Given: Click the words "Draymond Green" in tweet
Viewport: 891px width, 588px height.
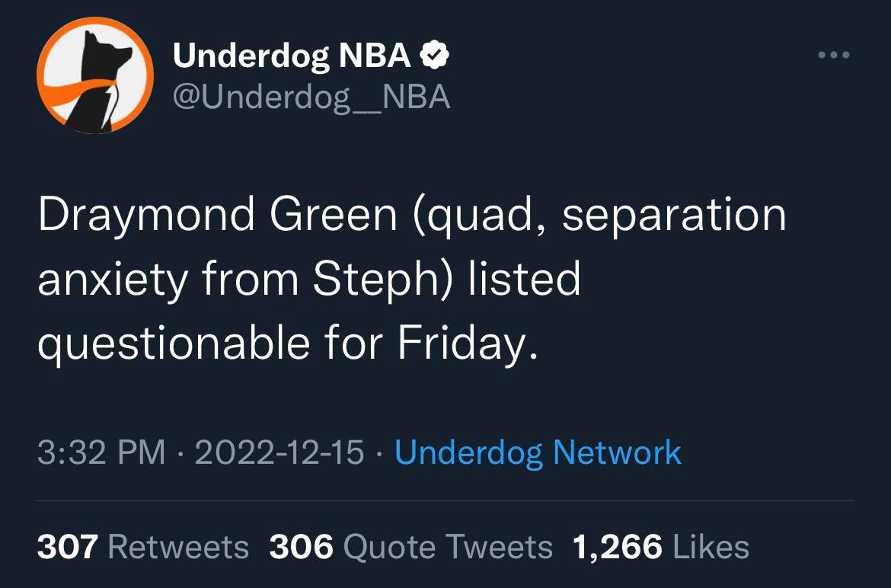Looking at the screenshot, I should [x=218, y=216].
